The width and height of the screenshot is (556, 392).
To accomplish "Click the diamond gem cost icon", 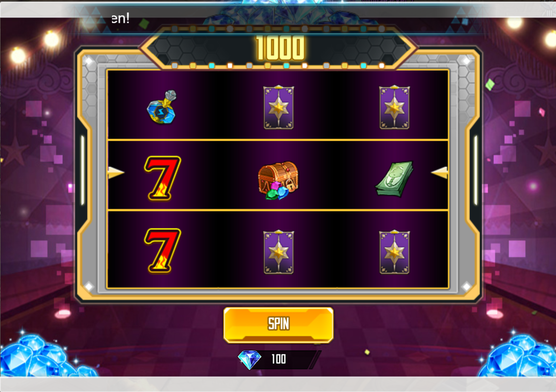I will coord(250,360).
